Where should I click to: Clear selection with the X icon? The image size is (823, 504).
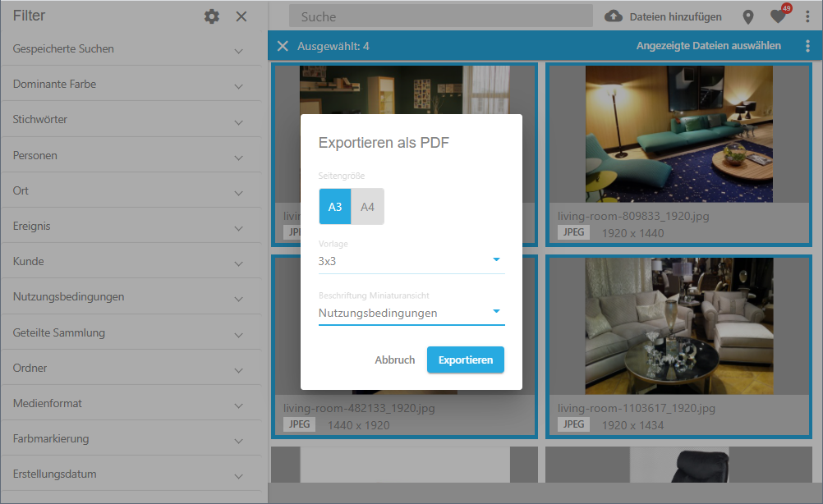coord(283,46)
